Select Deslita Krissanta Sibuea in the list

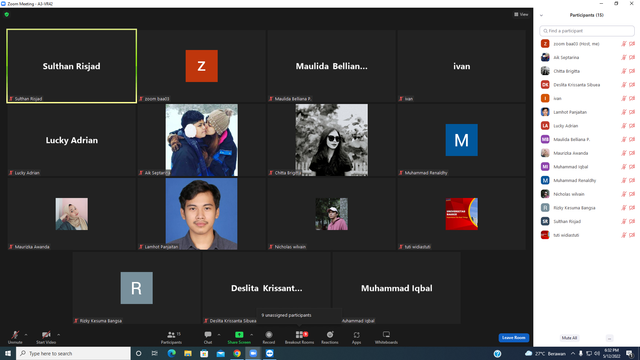[x=587, y=85]
